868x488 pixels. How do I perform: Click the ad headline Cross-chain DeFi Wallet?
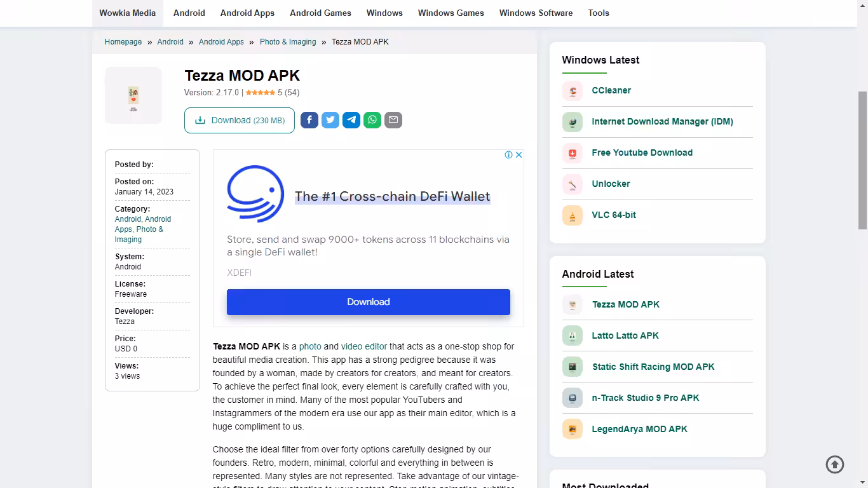393,196
